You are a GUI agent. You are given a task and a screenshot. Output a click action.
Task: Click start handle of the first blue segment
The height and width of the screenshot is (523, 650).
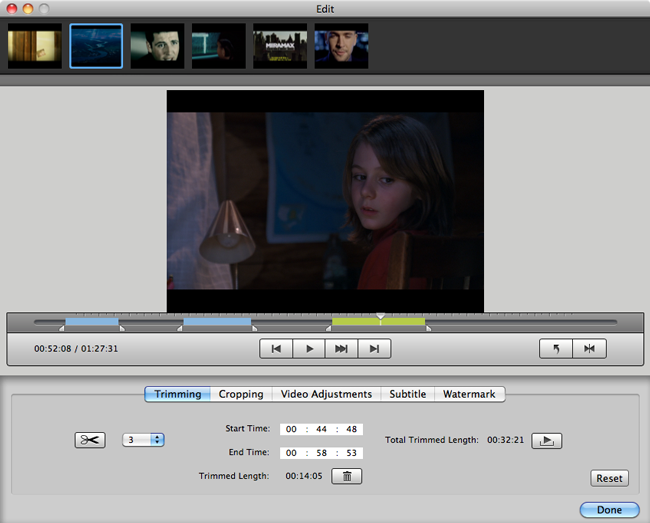point(61,328)
